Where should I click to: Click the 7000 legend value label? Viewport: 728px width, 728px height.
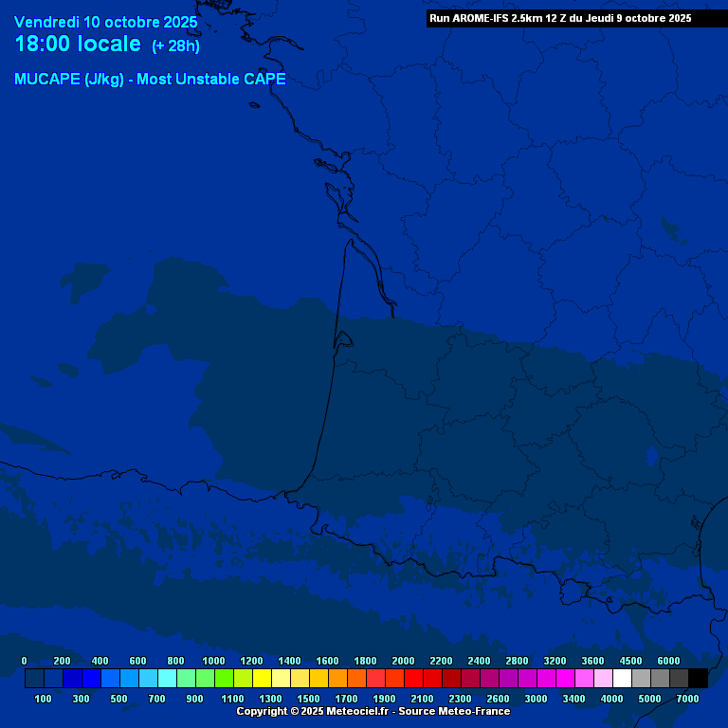point(687,699)
